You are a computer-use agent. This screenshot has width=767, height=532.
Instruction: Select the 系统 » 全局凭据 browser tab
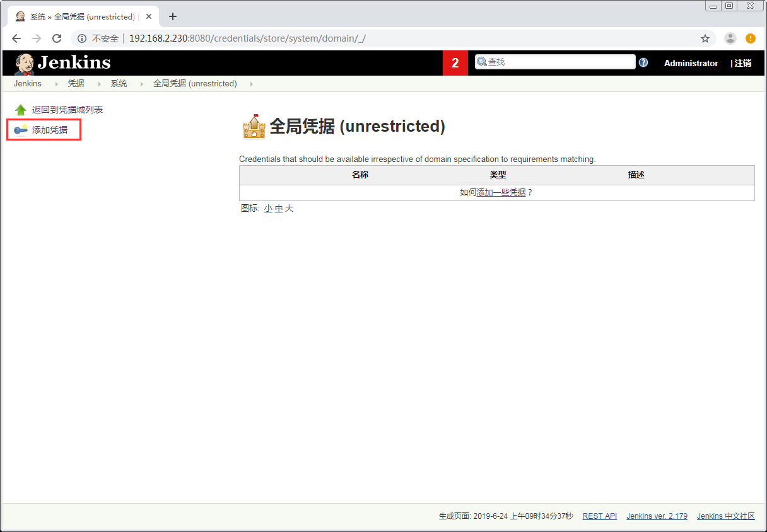82,16
